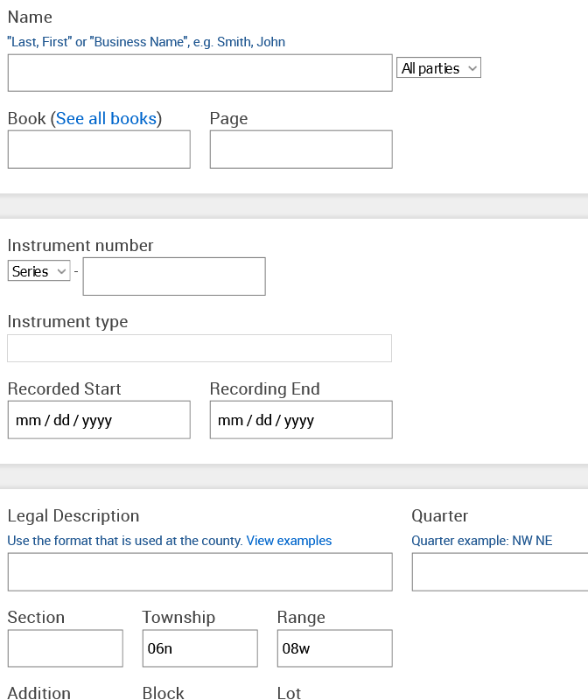Click month part of Recorded Start date
This screenshot has height=700, width=588.
[x=28, y=420]
